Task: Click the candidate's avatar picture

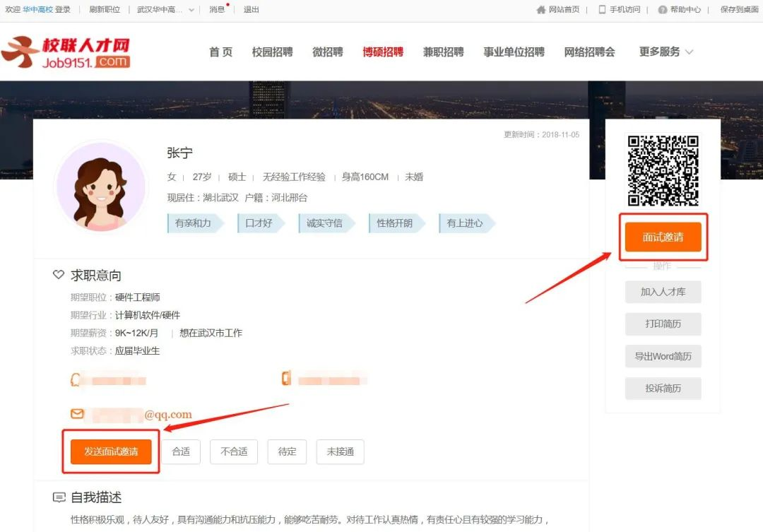Action: [100, 186]
